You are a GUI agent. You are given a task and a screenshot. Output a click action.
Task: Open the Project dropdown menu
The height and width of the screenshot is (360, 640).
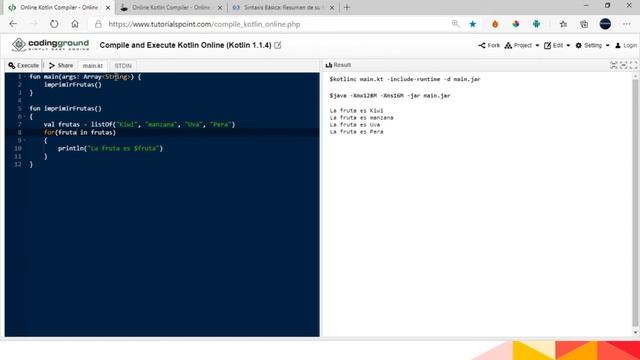point(522,45)
